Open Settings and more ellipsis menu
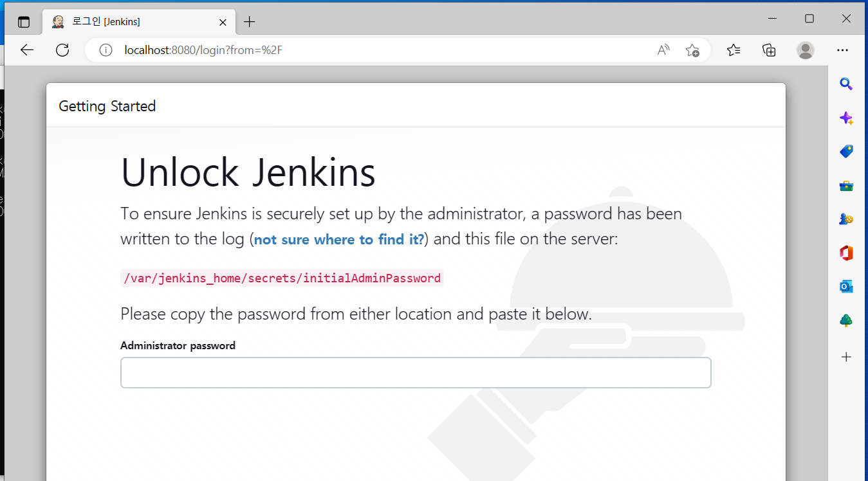Screen dimensions: 868x481 pos(842,50)
